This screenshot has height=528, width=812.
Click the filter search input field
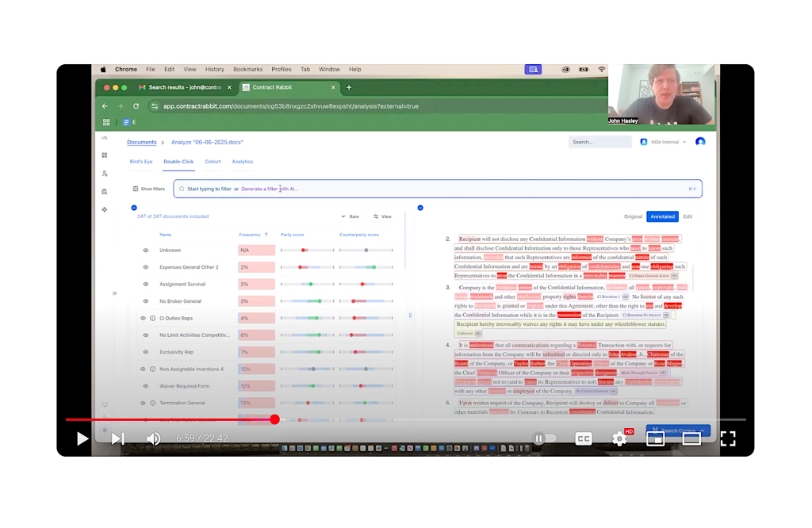tap(438, 189)
